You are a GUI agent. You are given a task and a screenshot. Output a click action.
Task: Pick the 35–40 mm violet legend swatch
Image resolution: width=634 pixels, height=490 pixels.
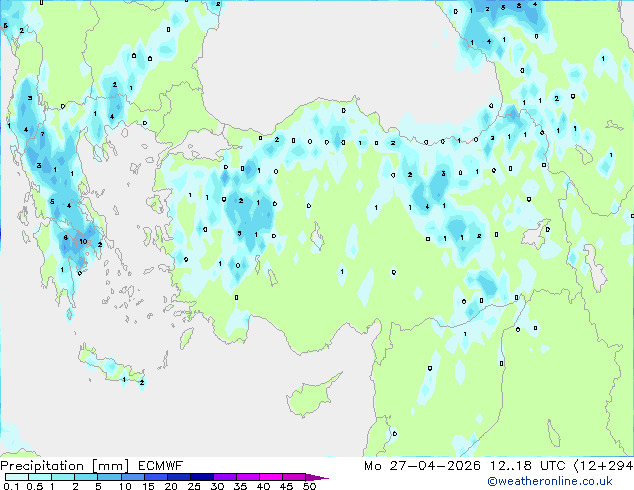pos(248,477)
